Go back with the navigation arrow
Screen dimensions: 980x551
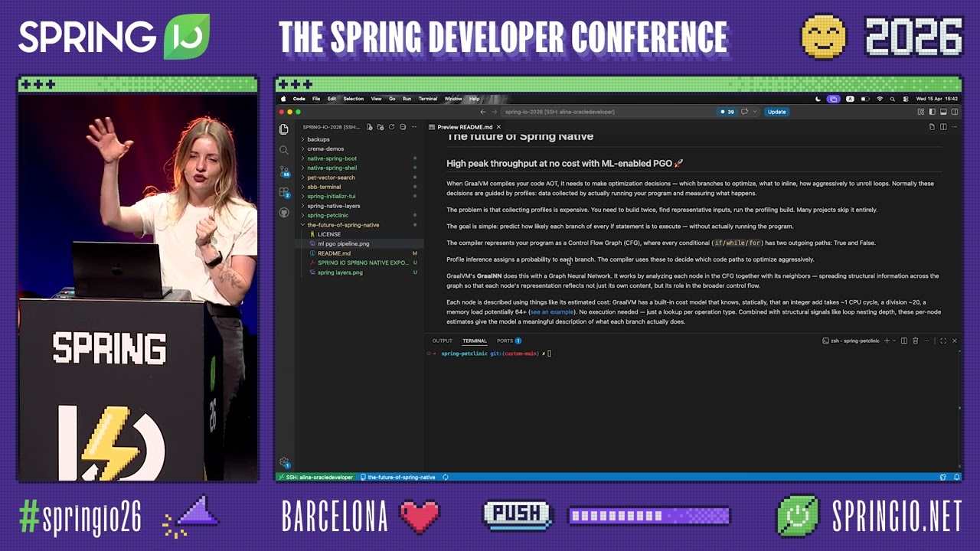[483, 112]
